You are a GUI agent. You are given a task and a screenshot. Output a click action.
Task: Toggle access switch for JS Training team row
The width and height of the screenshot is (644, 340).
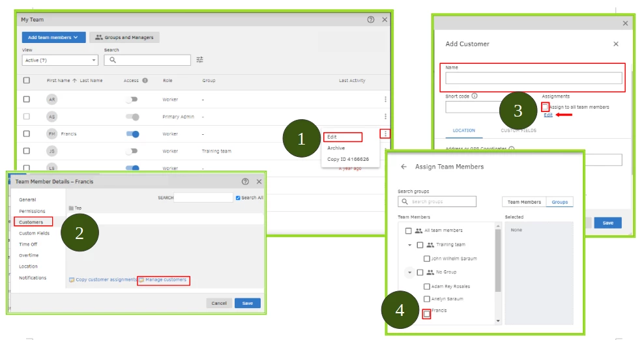pos(132,151)
